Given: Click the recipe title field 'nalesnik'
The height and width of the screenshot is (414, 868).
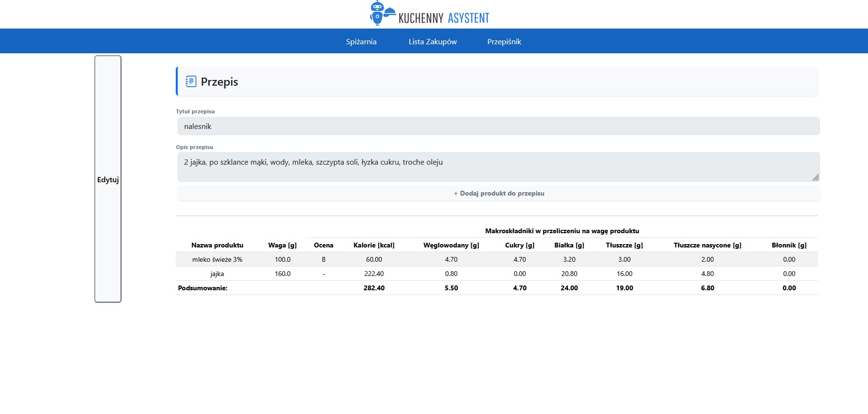Looking at the screenshot, I should (x=498, y=126).
